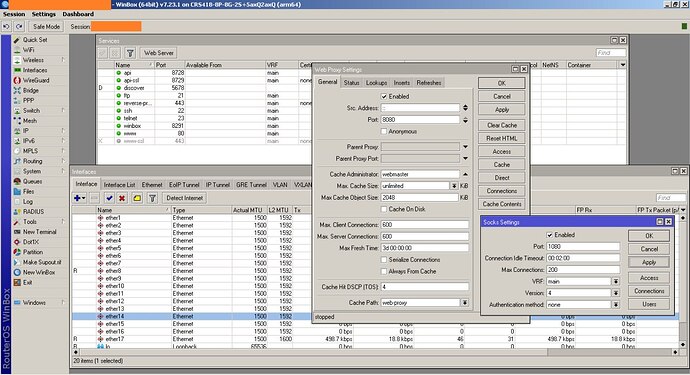Expand the Cache Path dropdown
Viewport: 690px width, 375px height.
(465, 302)
